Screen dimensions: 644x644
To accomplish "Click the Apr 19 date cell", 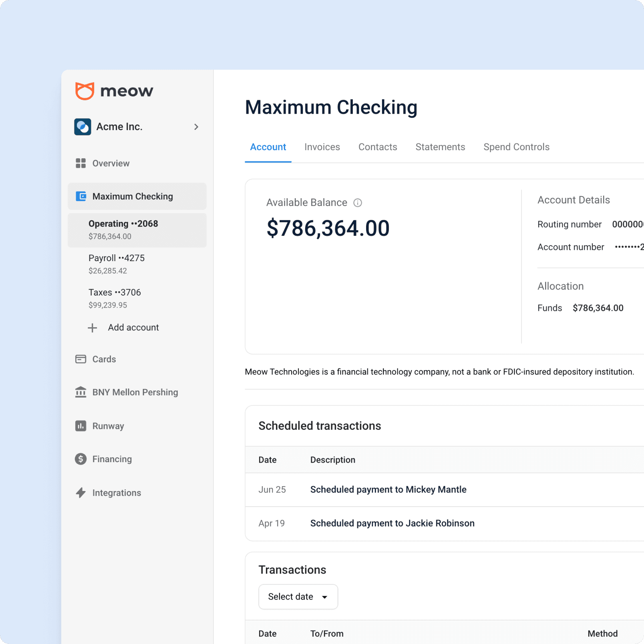I will [272, 523].
